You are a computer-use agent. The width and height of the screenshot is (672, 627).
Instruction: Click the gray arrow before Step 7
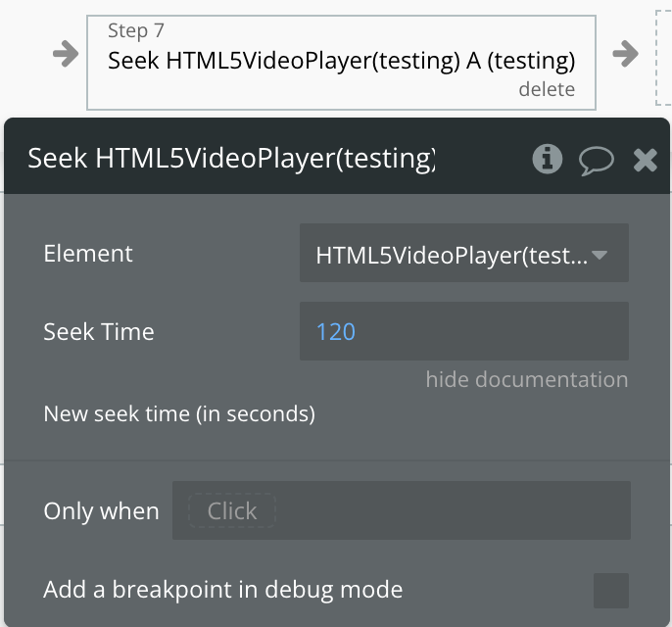click(x=66, y=54)
